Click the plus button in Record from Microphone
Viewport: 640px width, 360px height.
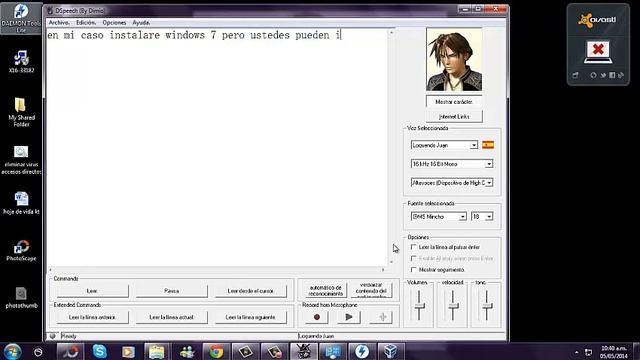pyautogui.click(x=382, y=317)
